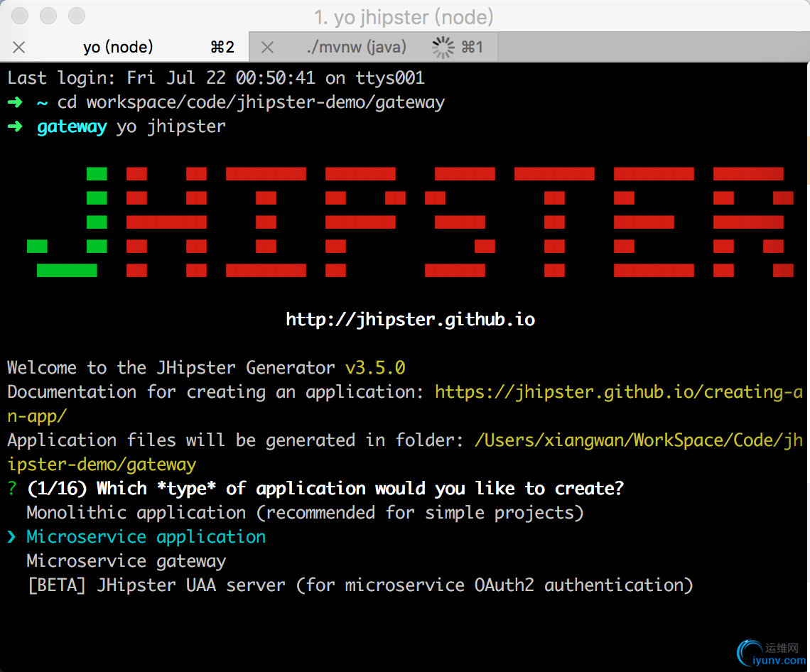Image resolution: width=810 pixels, height=672 pixels.
Task: Click the green question mark prompt
Action: point(12,488)
